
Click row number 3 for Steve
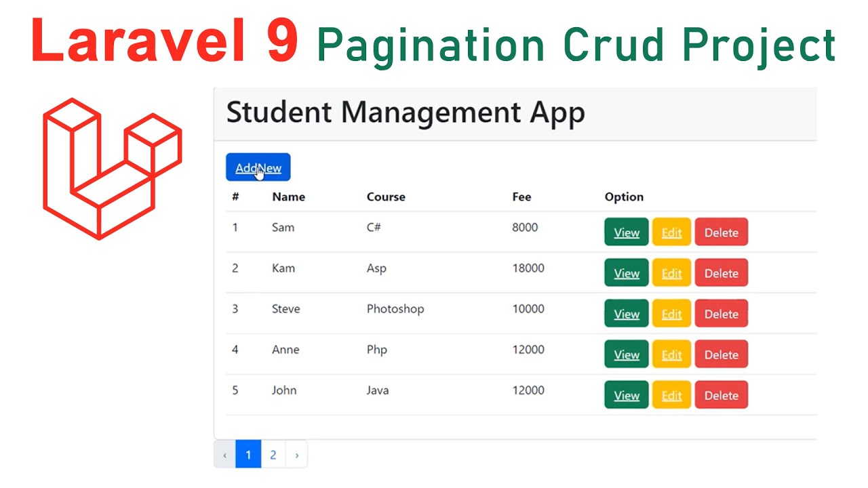[235, 308]
